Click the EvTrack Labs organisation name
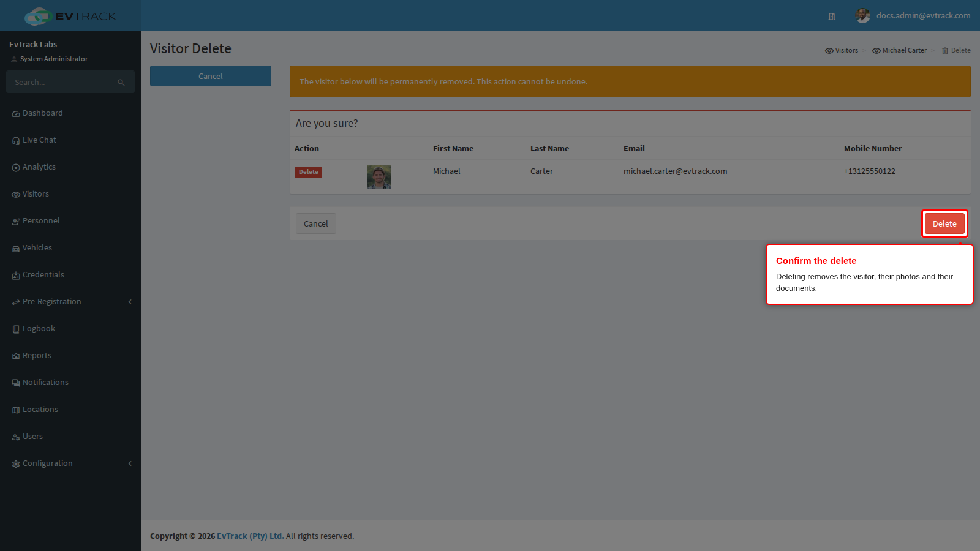The image size is (980, 551). [x=33, y=45]
